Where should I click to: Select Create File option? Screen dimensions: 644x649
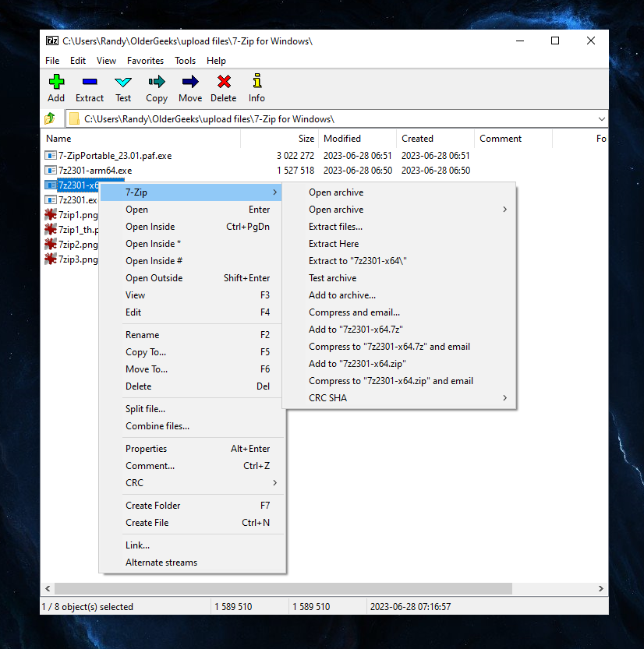[x=192, y=523]
